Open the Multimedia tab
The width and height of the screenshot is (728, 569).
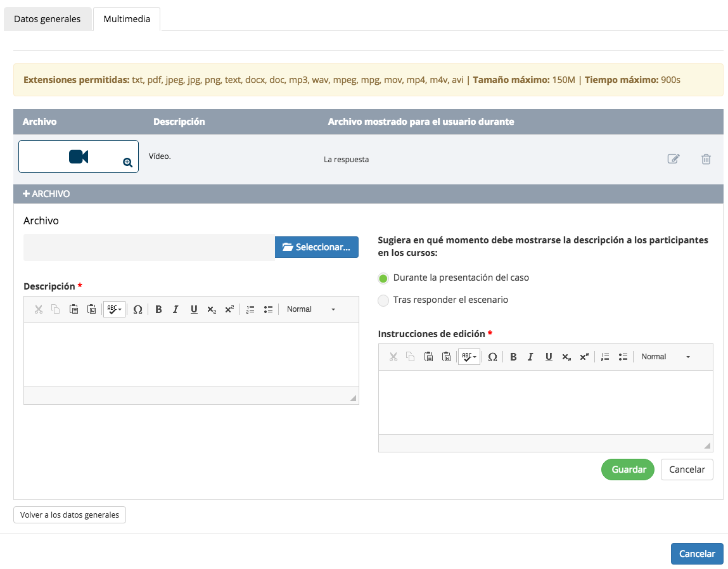127,19
